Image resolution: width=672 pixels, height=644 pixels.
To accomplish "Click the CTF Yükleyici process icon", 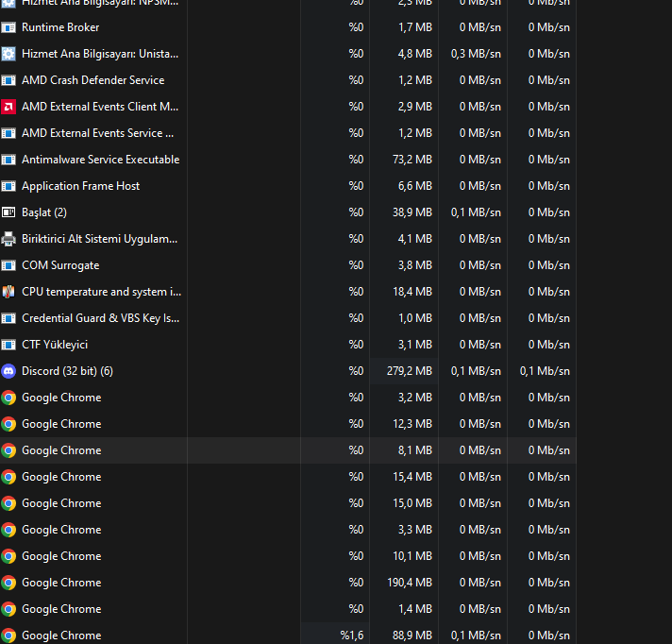I will click(x=8, y=345).
